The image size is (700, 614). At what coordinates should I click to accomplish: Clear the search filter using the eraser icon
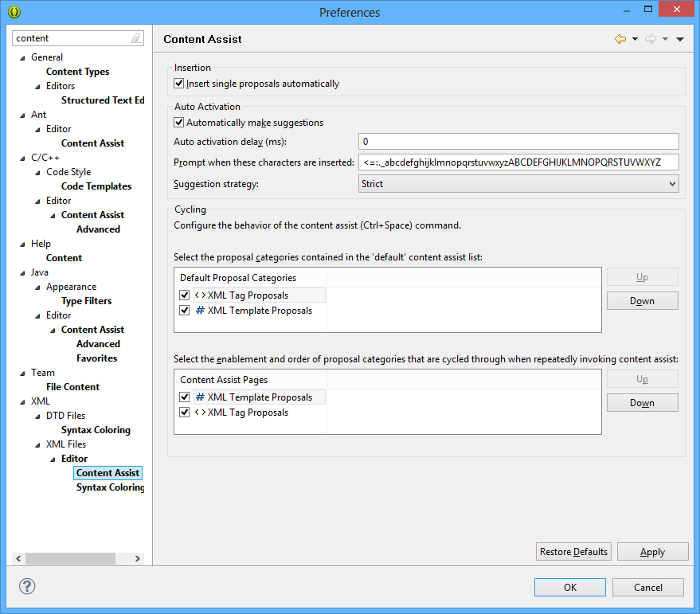[135, 37]
